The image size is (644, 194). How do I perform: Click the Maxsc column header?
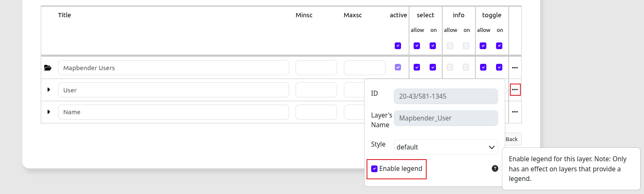(x=353, y=15)
